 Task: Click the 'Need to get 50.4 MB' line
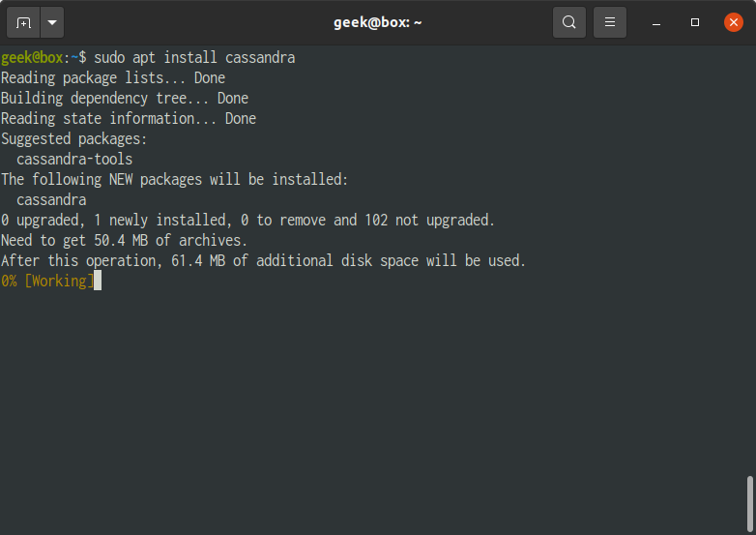(x=124, y=240)
